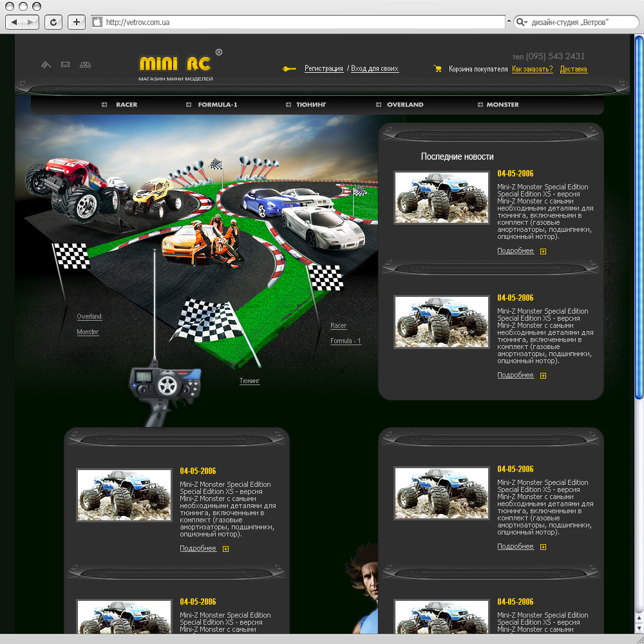Click the shopping cart icon
Viewport: 644px width, 644px height.
tap(438, 69)
